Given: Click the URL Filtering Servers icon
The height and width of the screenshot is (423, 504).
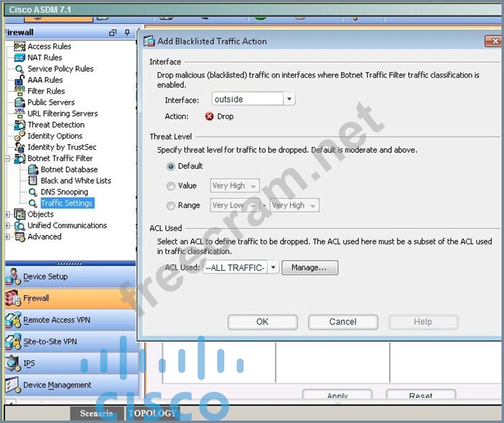Looking at the screenshot, I should point(19,113).
